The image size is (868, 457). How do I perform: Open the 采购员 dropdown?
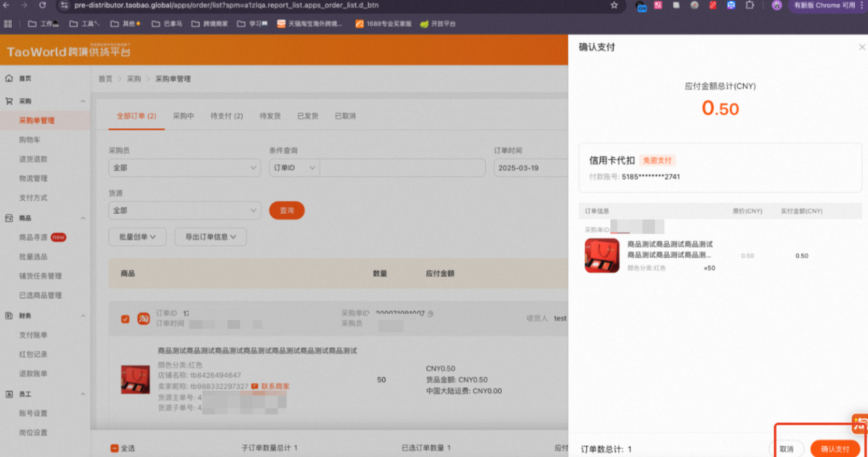click(184, 168)
